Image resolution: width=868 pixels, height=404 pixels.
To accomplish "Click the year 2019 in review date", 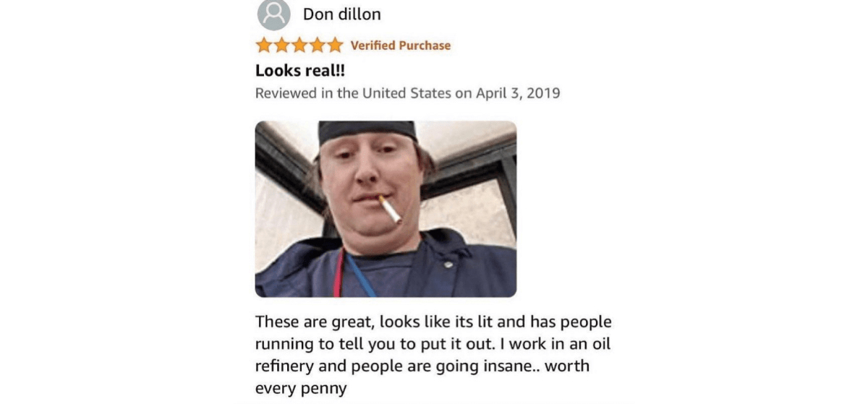I will (544, 93).
